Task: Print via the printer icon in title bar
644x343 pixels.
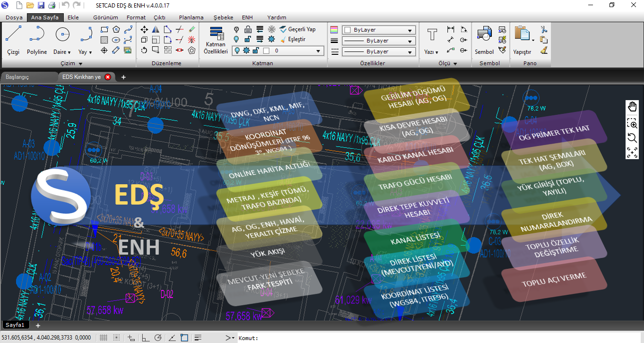Action: pos(52,5)
